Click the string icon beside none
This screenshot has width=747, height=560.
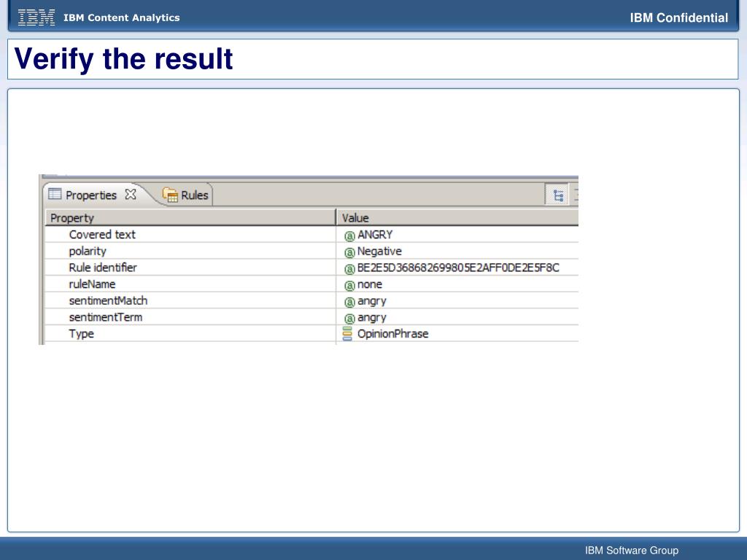pyautogui.click(x=349, y=286)
